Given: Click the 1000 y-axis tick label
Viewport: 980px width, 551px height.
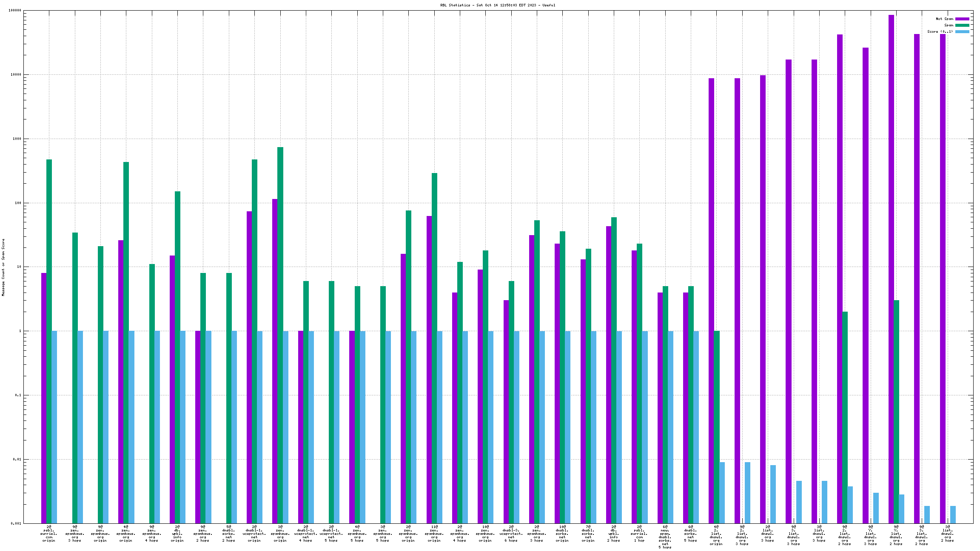Looking at the screenshot, I should 17,139.
